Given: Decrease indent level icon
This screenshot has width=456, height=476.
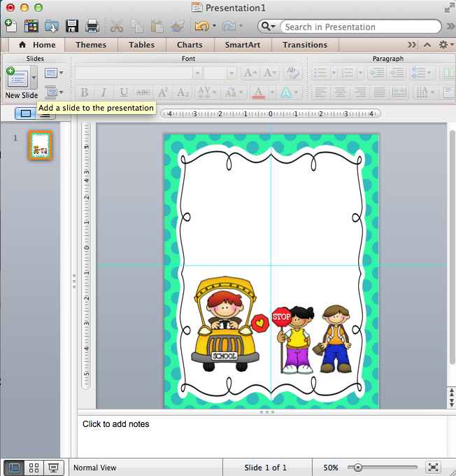Looking at the screenshot, I should (377, 73).
